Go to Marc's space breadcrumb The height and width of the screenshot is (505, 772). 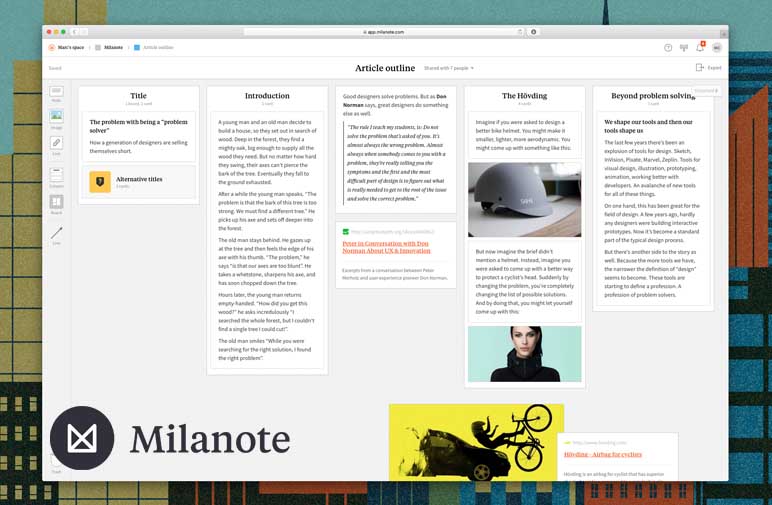71,47
